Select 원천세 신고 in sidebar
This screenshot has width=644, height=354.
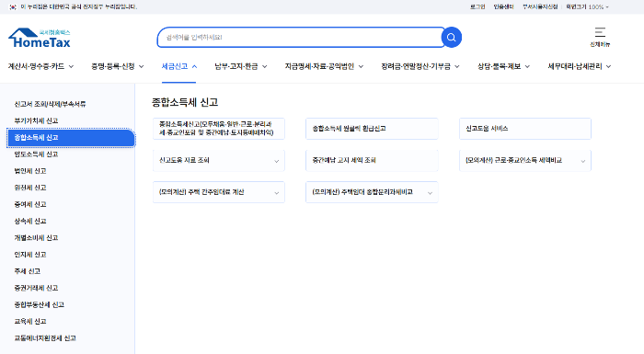tap(30, 188)
